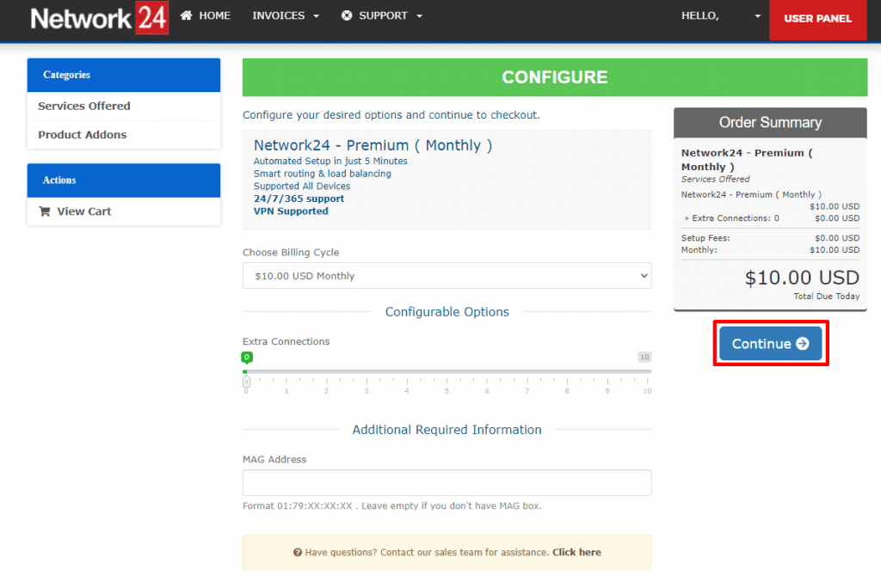Screen dimensions: 881x588
Task: Click the shopping cart icon
Action: pos(45,211)
